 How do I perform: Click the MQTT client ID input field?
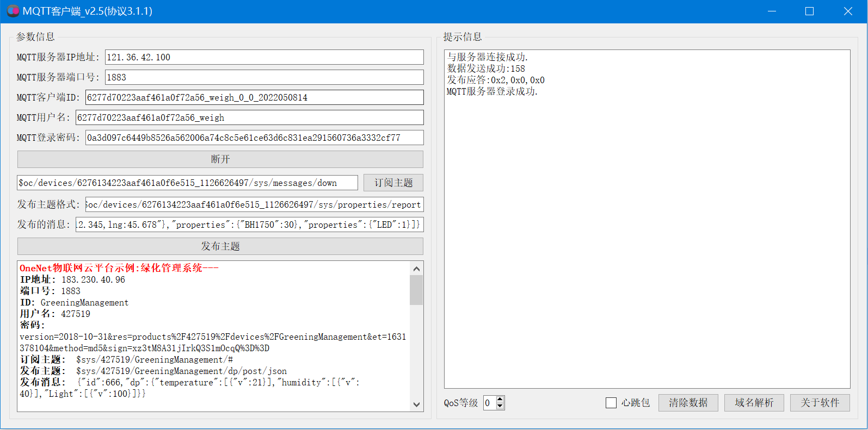pyautogui.click(x=254, y=97)
